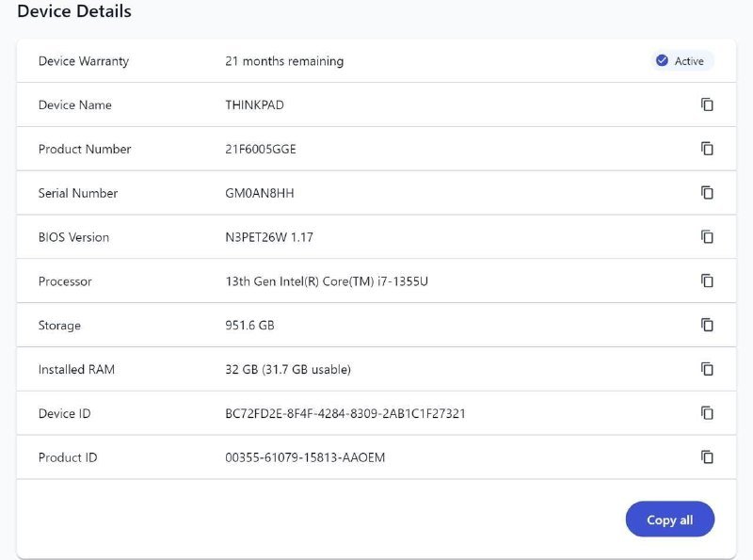Viewport: 753px width, 560px height.
Task: Copy the Product Number to clipboard
Action: pos(707,149)
